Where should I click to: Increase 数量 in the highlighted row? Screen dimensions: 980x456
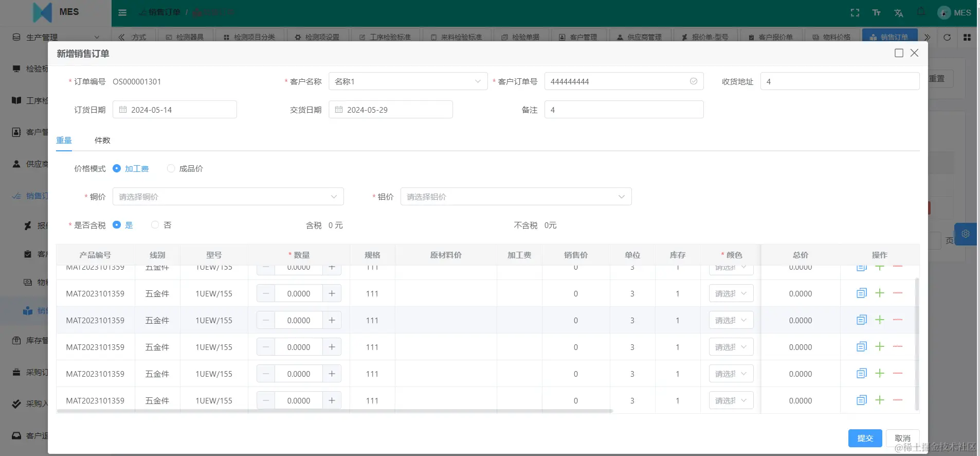[x=332, y=320]
